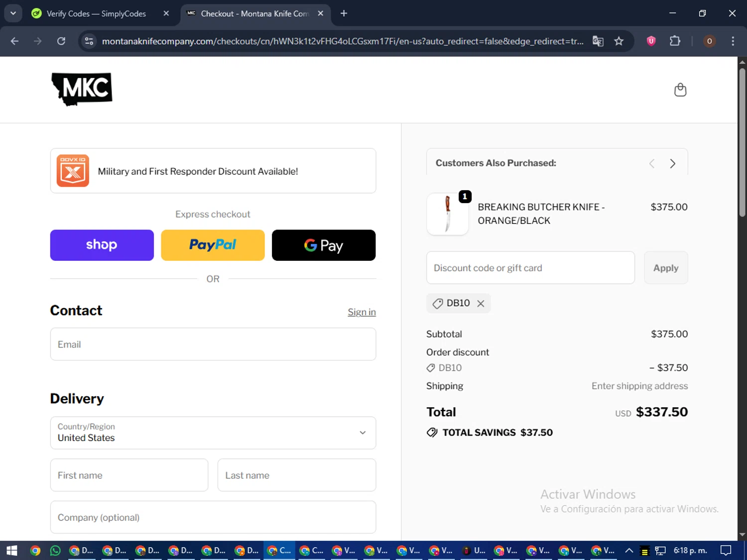The height and width of the screenshot is (560, 747).
Task: Switch to Checkout Montana Knife Company tab
Action: coord(254,13)
